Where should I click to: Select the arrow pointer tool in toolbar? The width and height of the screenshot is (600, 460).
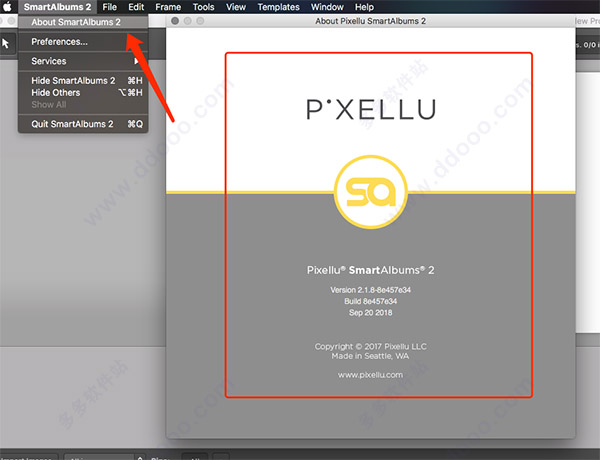(x=6, y=43)
